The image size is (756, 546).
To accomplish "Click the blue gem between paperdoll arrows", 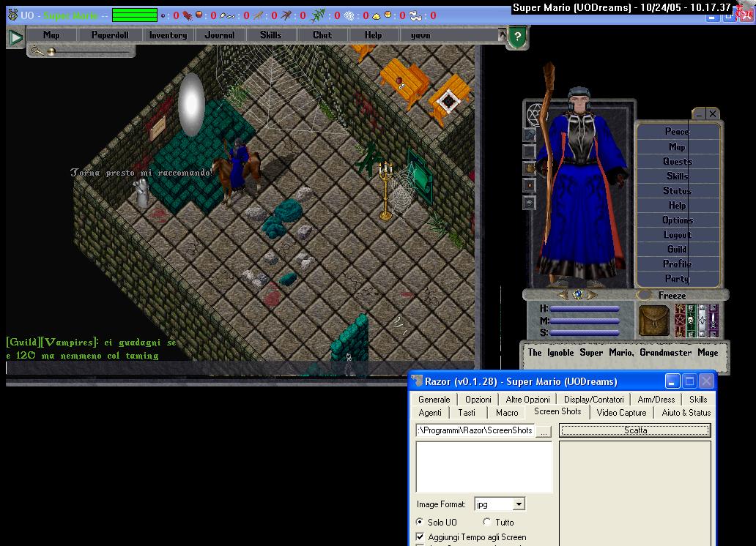I will pyautogui.click(x=577, y=294).
